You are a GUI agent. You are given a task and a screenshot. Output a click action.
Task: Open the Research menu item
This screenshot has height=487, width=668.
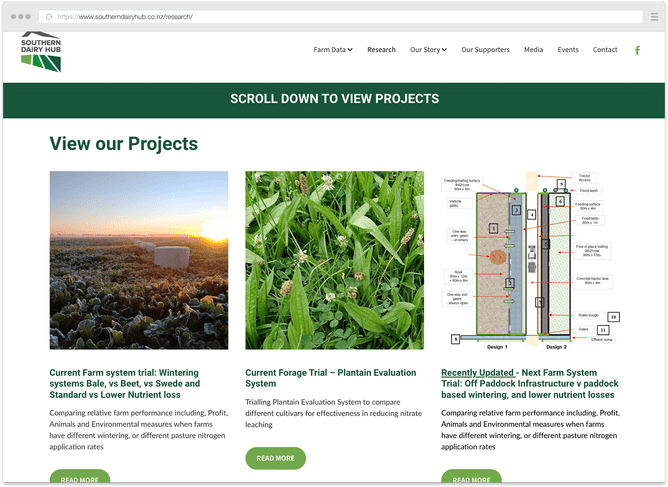[x=381, y=50]
